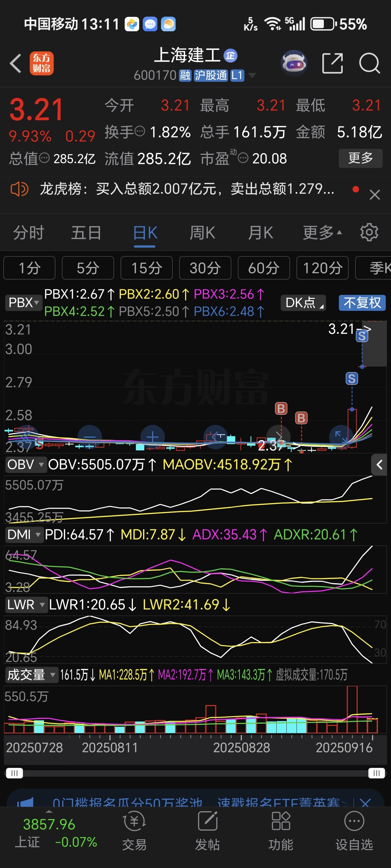Screen dimensions: 391x868
Task: Open chart settings gear icon
Action: (369, 232)
